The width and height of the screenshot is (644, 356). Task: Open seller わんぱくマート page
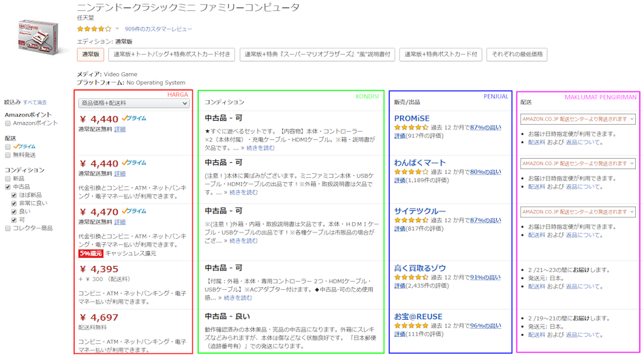click(420, 163)
